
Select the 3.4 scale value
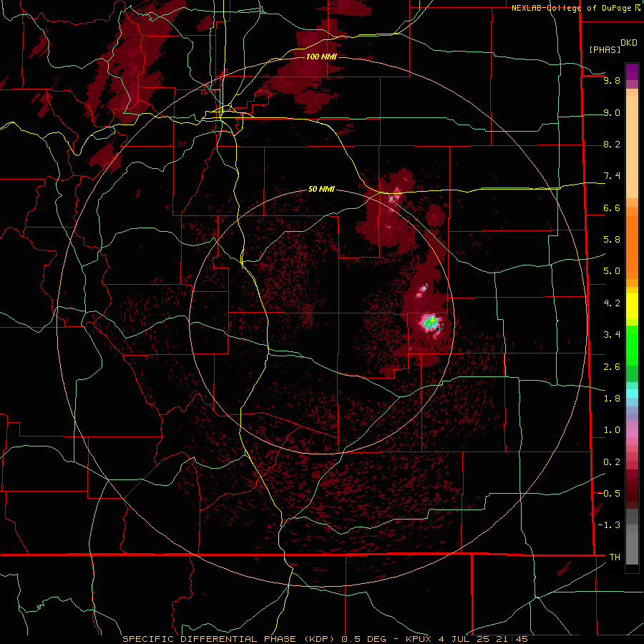point(612,334)
